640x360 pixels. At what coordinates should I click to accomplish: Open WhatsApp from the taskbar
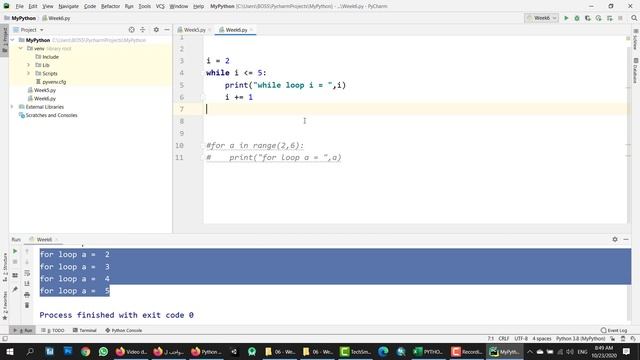coord(103,351)
